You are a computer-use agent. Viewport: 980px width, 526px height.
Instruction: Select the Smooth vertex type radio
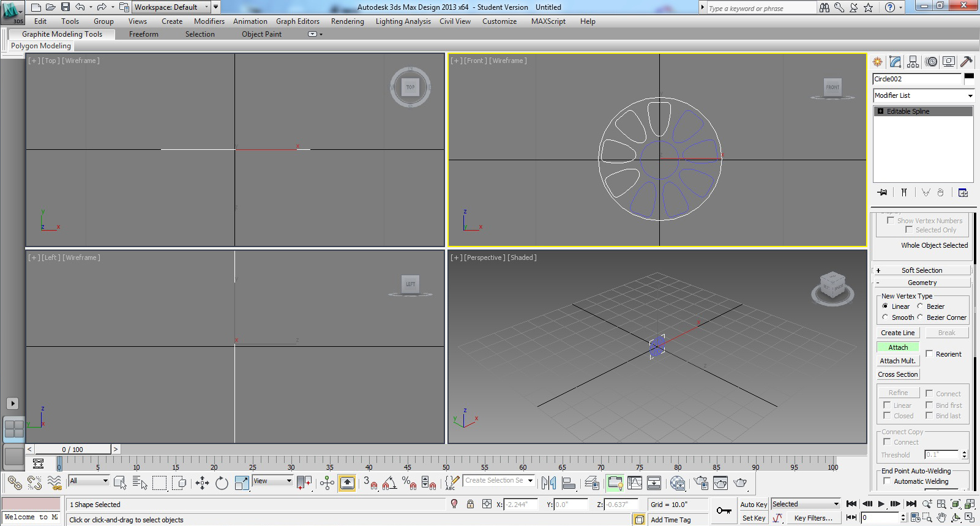pos(885,317)
